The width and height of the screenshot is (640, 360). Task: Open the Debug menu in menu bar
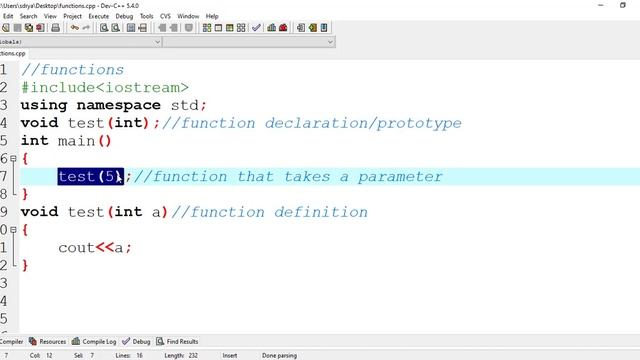coord(124,16)
